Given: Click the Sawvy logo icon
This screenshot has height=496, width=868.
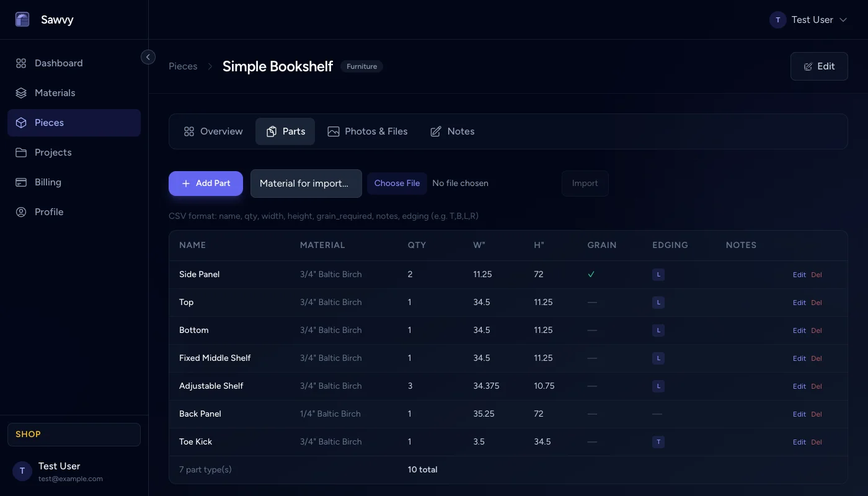Looking at the screenshot, I should click(x=22, y=20).
